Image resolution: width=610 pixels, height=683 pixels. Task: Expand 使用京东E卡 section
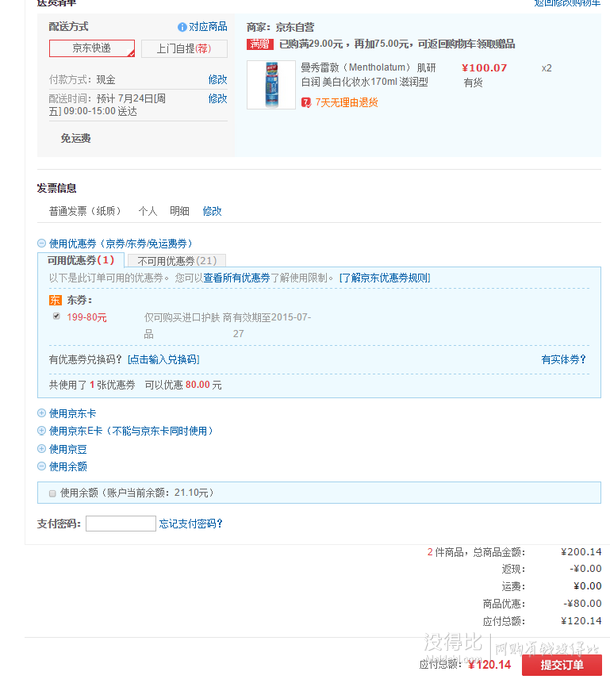point(42,431)
